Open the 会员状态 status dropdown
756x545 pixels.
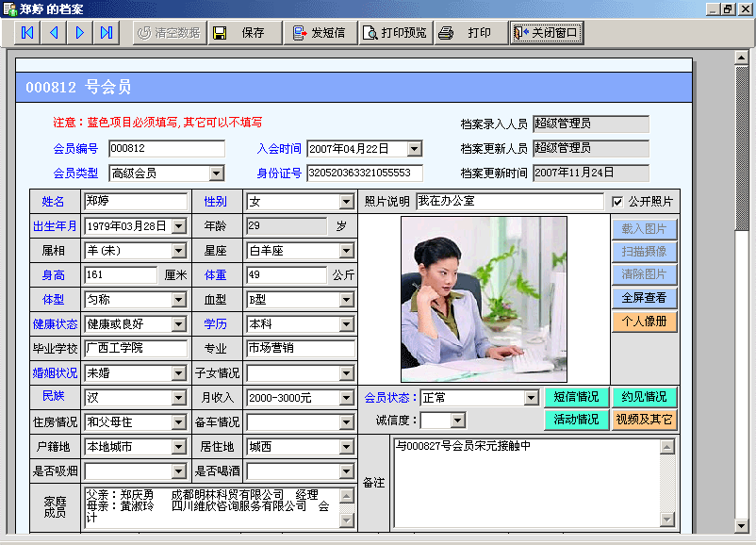(x=532, y=398)
